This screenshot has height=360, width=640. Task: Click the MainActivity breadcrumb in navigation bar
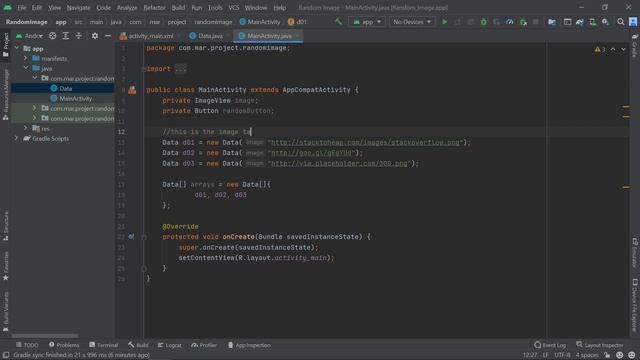[x=260, y=22]
